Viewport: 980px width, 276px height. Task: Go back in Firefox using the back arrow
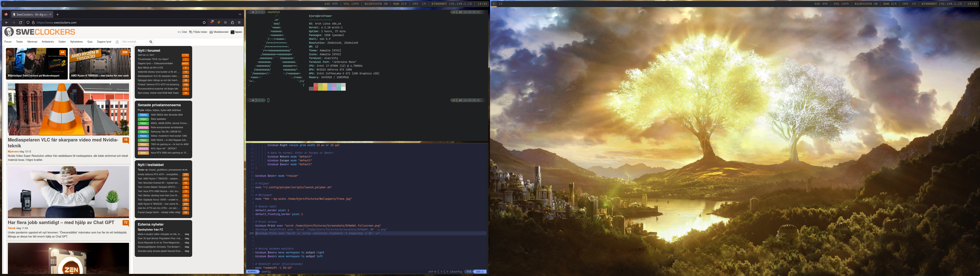click(7, 22)
